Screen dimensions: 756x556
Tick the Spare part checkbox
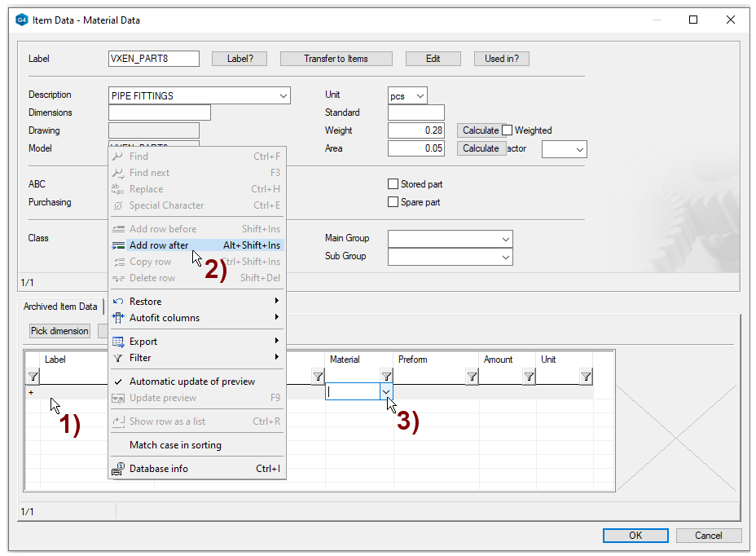tap(393, 202)
